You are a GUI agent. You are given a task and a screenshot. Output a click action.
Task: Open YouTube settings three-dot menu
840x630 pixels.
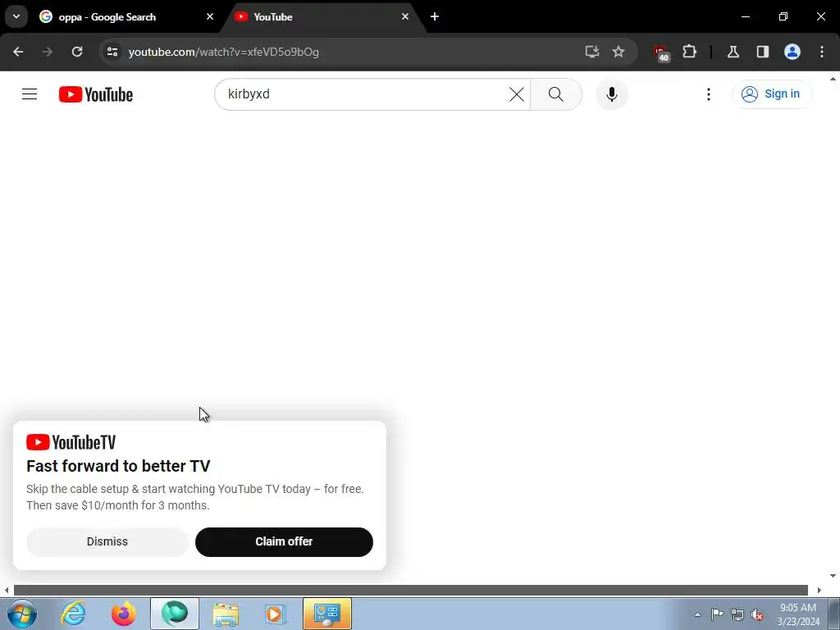(x=708, y=94)
